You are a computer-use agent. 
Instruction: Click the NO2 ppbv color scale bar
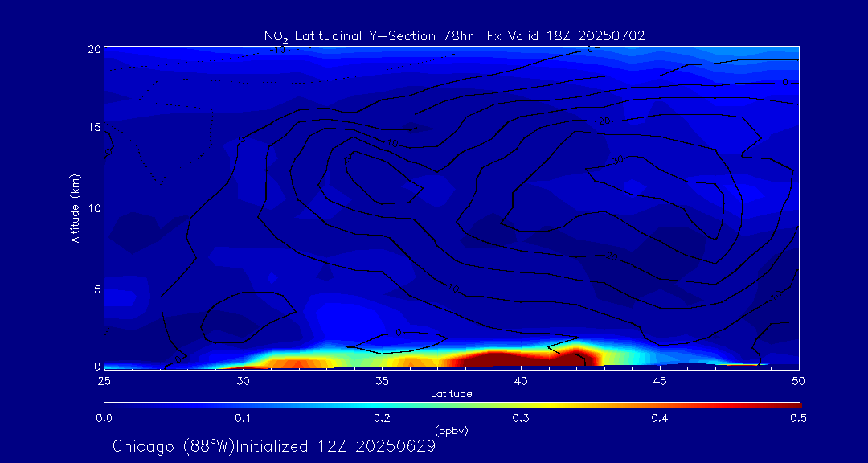coord(452,405)
